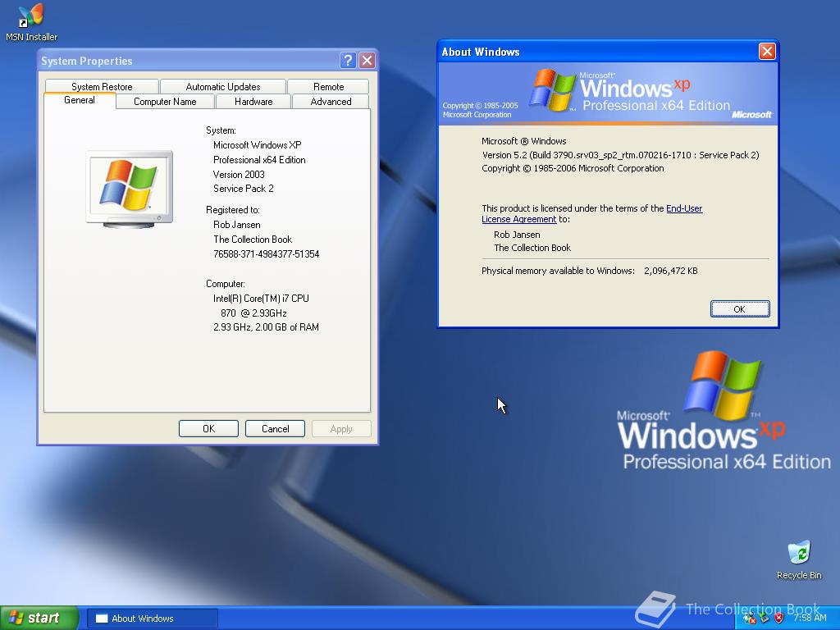Image resolution: width=840 pixels, height=630 pixels.
Task: Open the Advanced tab
Action: 331,101
